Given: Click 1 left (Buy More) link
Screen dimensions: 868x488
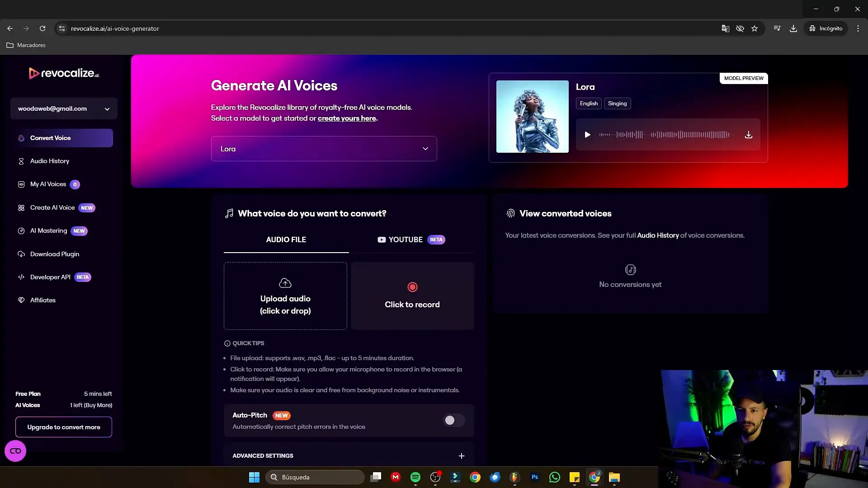Looking at the screenshot, I should coord(91,405).
